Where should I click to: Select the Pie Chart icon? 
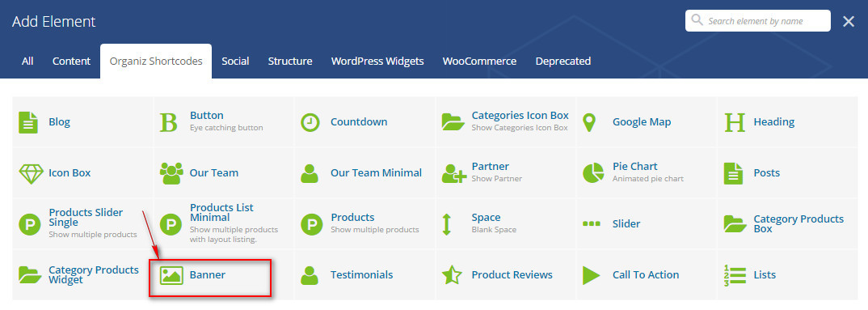coord(593,173)
